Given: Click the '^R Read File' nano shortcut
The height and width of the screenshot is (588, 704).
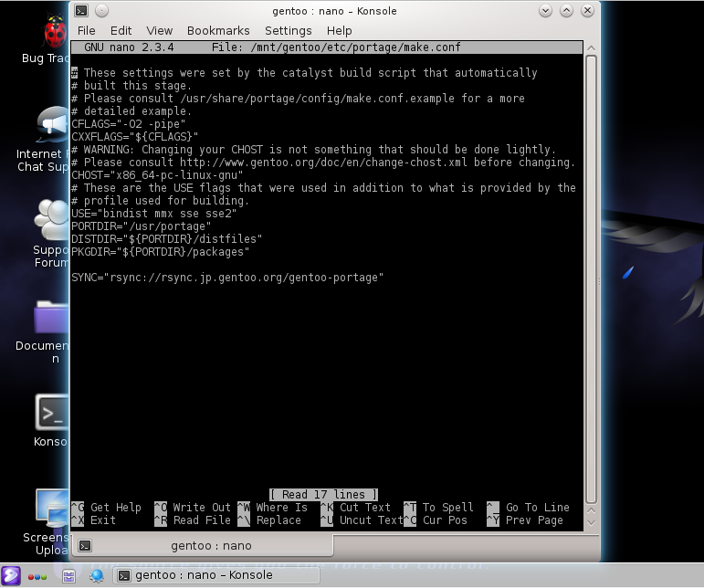Looking at the screenshot, I should pyautogui.click(x=193, y=520).
